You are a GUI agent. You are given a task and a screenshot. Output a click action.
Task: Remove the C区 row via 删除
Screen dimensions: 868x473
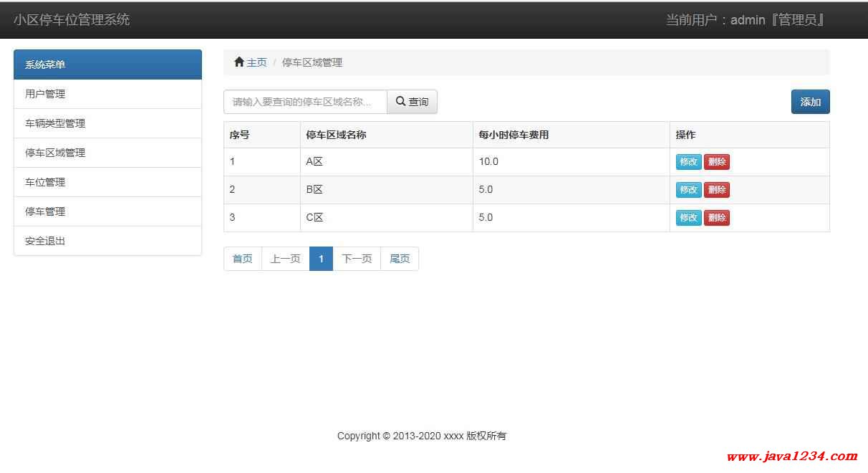(x=716, y=218)
